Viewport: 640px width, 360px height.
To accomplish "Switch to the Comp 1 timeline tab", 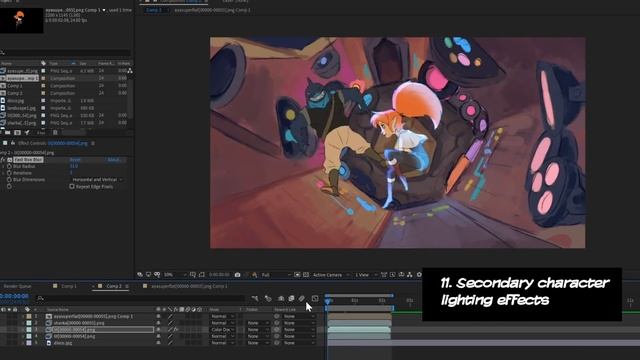I will (x=69, y=286).
